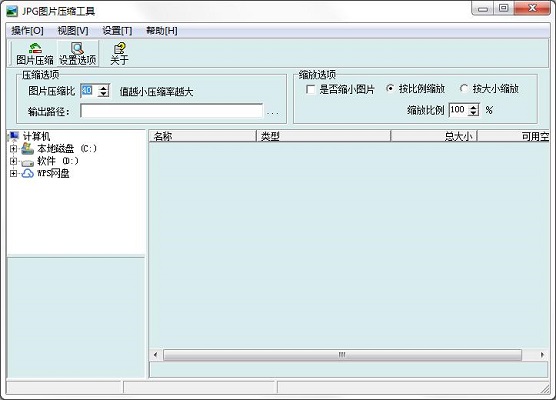Click the browse button beside 输出路径
Image resolution: width=556 pixels, height=400 pixels.
point(272,112)
